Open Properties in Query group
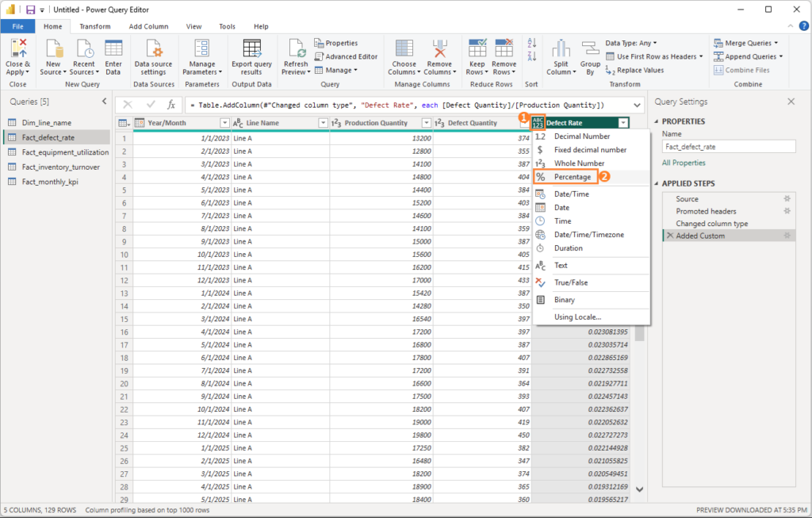This screenshot has width=812, height=518. pos(336,43)
